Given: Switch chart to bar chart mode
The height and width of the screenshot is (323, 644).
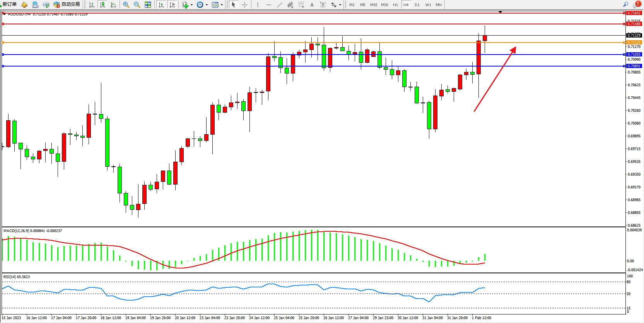Looking at the screenshot, I should [92, 5].
